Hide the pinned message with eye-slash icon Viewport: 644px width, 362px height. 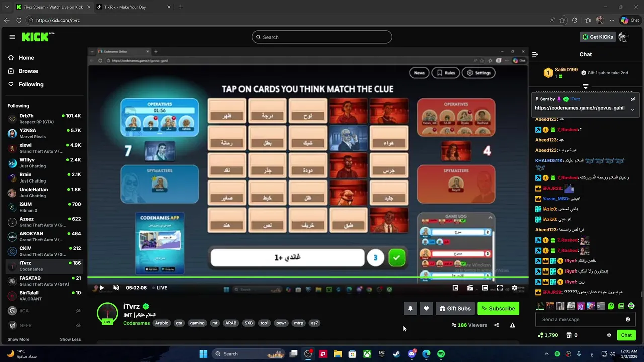click(633, 99)
